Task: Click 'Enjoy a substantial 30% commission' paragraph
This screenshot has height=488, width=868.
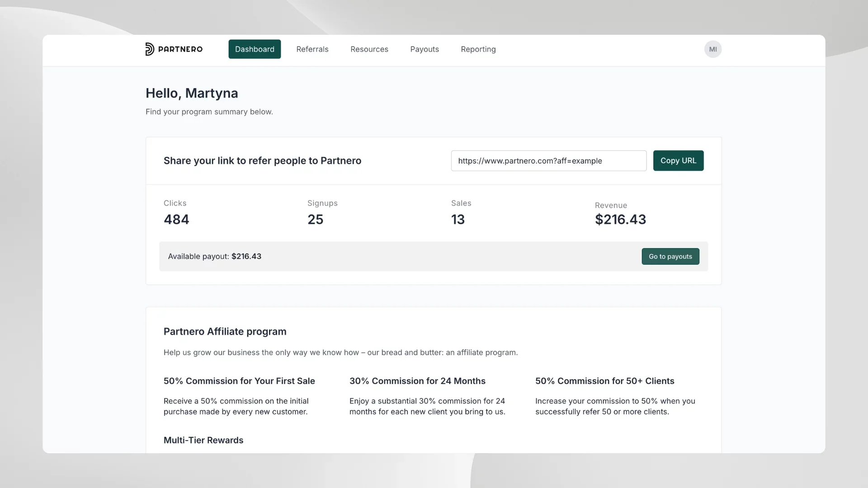Action: 427,406
